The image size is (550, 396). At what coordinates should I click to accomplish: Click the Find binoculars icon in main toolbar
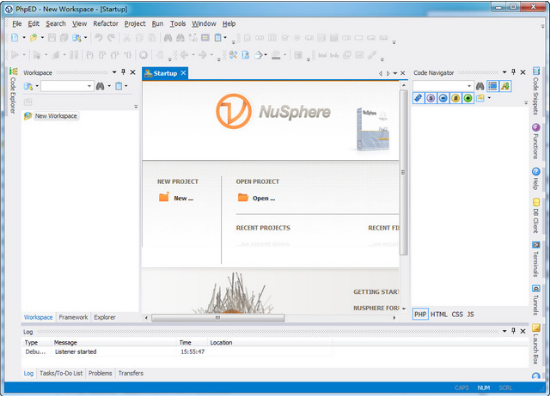168,37
